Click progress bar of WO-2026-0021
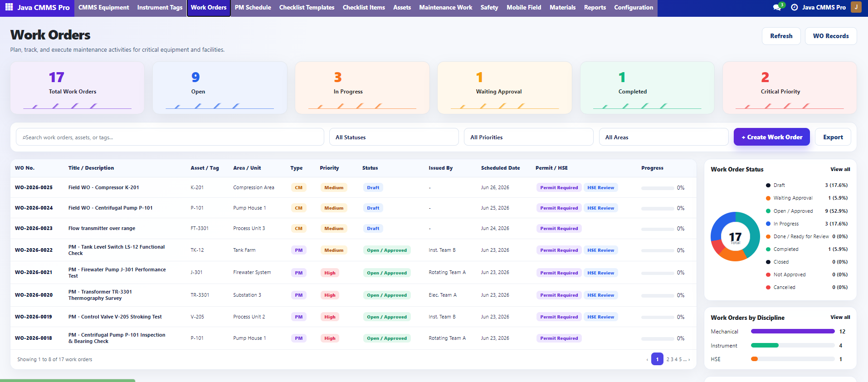Screen dimensions: 868x382 coord(658,273)
